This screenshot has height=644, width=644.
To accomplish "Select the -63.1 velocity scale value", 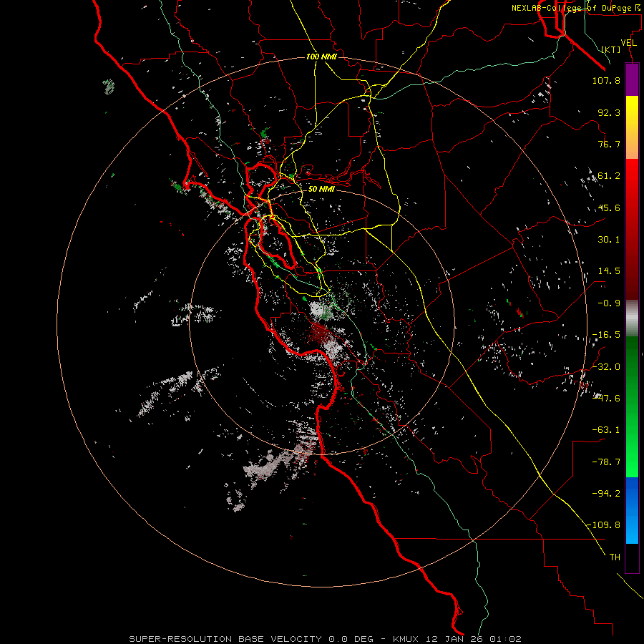I will coord(606,430).
